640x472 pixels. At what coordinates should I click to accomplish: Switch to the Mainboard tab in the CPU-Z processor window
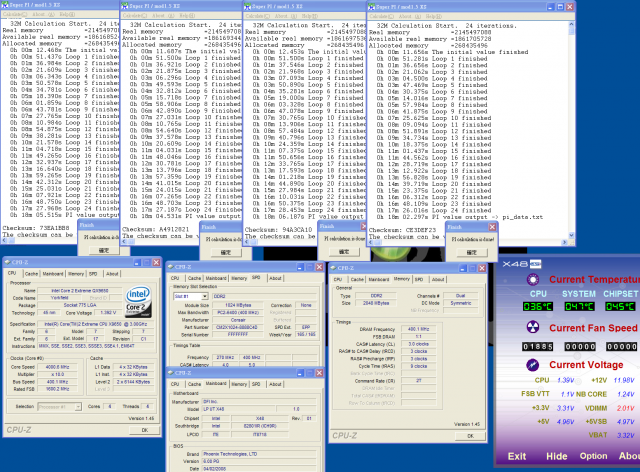click(x=53, y=274)
